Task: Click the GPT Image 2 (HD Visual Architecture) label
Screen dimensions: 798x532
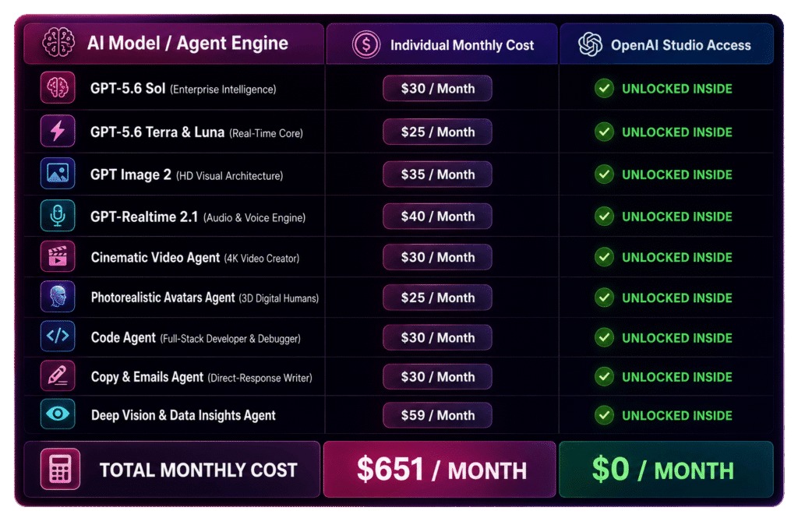Action: coord(187,175)
